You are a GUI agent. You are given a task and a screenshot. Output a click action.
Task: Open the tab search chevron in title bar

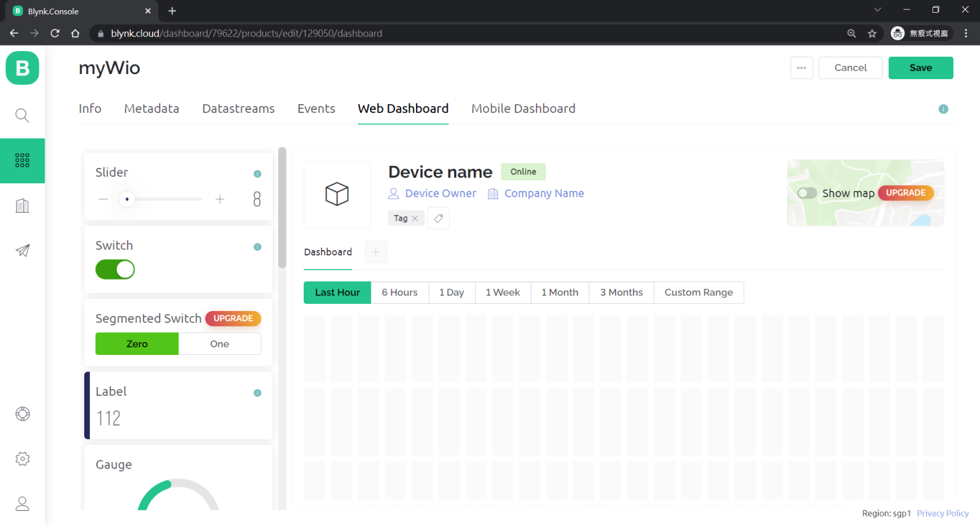(877, 10)
